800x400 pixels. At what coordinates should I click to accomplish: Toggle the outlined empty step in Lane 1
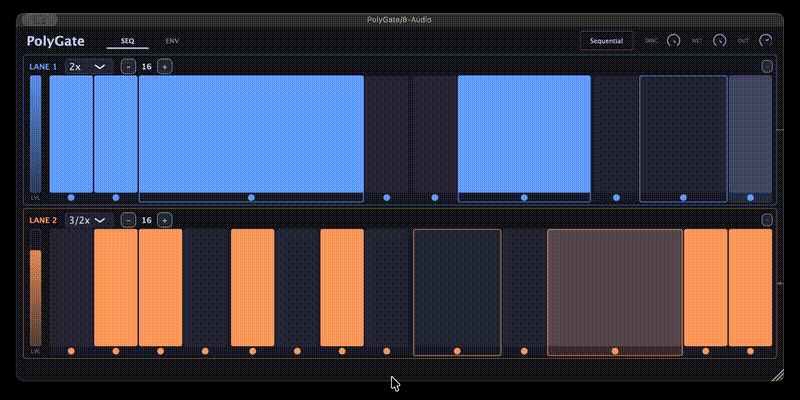point(683,134)
